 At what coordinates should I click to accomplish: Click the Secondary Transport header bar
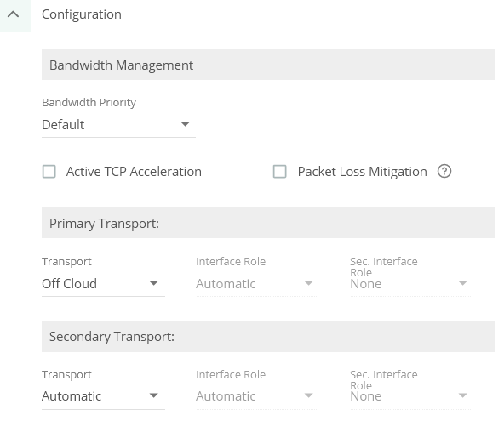click(x=268, y=337)
